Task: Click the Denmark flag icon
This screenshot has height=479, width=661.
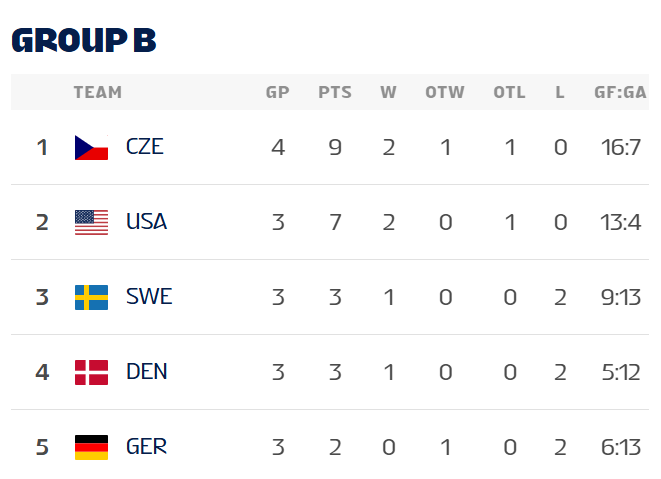Action: pos(91,372)
